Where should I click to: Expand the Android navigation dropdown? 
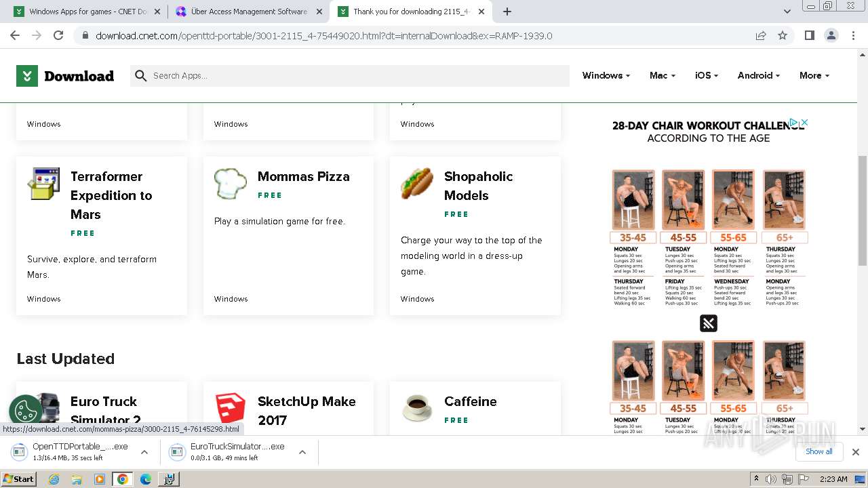[x=759, y=76]
